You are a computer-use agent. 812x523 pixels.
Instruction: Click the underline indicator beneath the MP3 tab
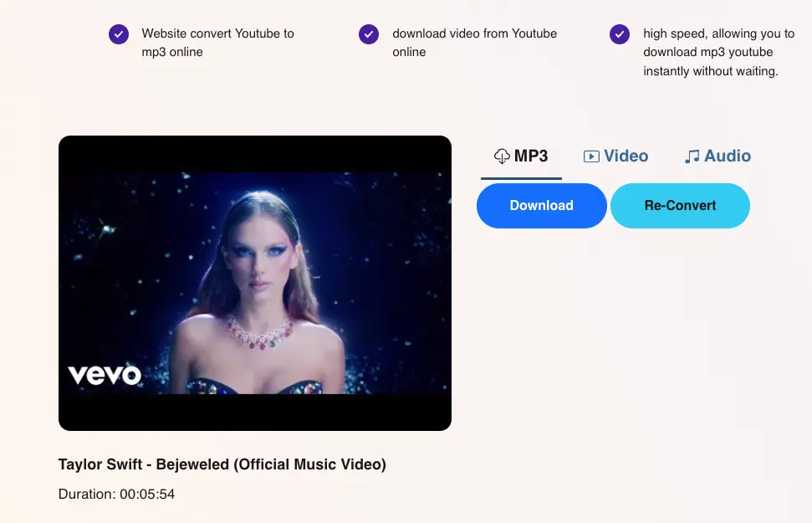(x=521, y=178)
